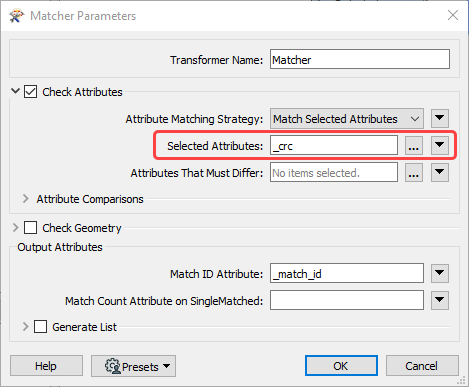The width and height of the screenshot is (469, 387).
Task: Click OK to confirm parameters
Action: tap(341, 366)
